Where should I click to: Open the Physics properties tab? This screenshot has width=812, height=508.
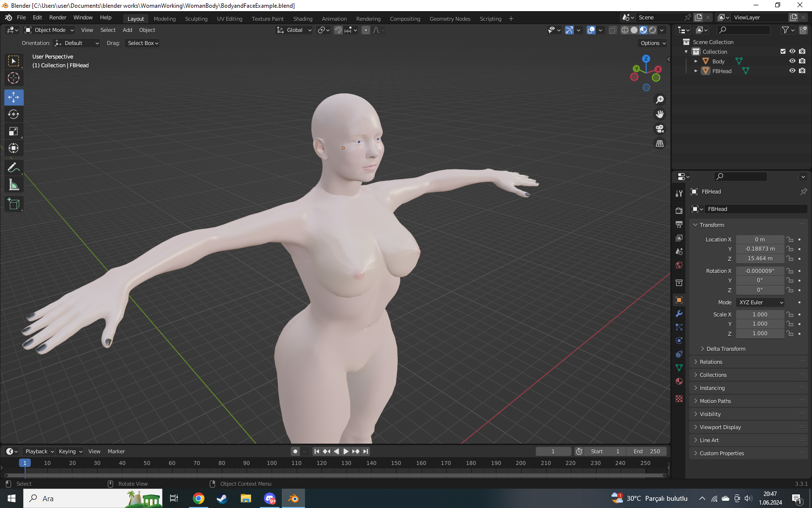coord(679,341)
